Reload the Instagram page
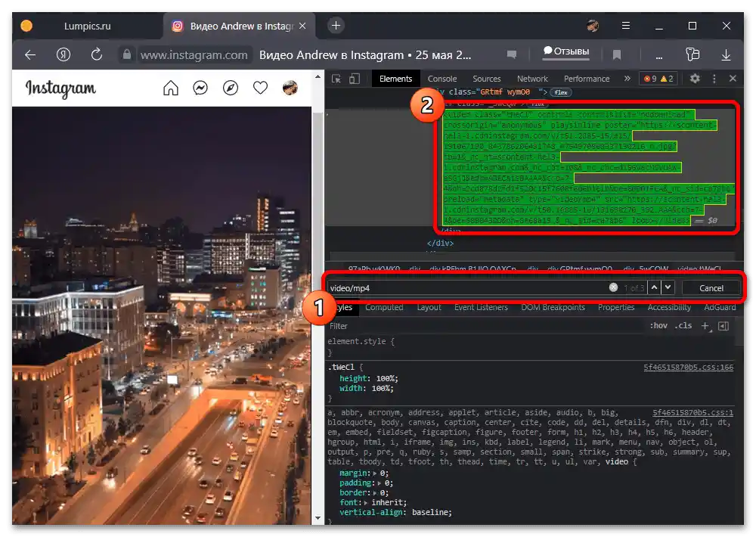The height and width of the screenshot is (537, 756). [97, 54]
